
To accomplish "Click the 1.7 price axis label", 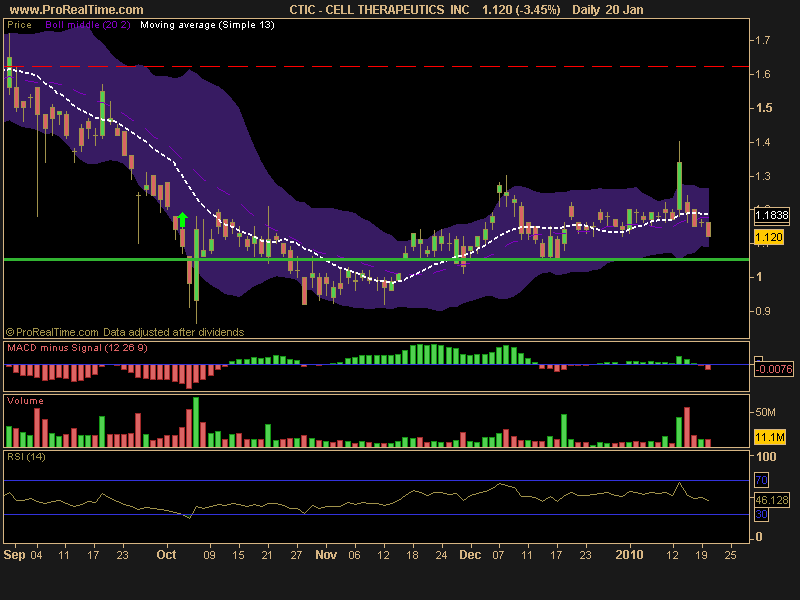I will 763,40.
